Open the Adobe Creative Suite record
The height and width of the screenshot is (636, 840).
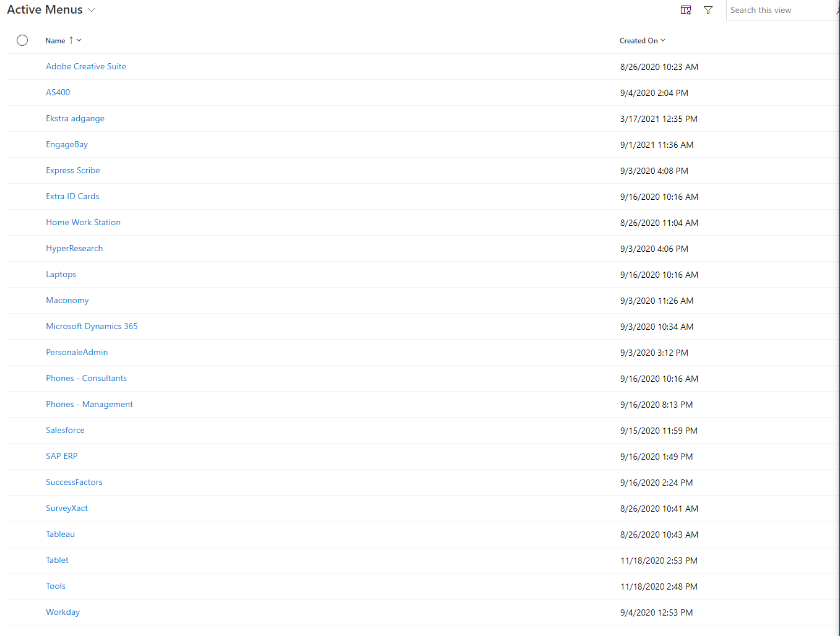86,67
